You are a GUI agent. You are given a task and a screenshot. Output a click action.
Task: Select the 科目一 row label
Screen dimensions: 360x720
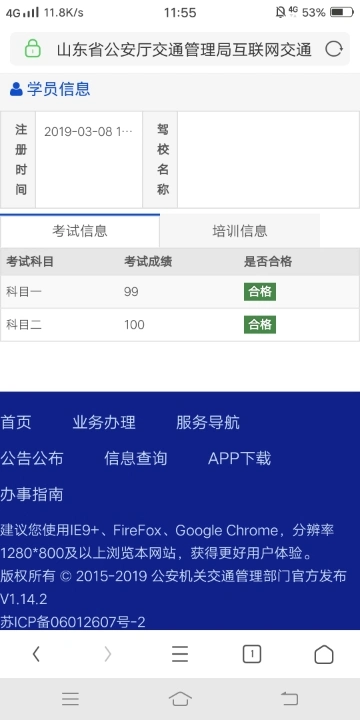pyautogui.click(x=24, y=292)
